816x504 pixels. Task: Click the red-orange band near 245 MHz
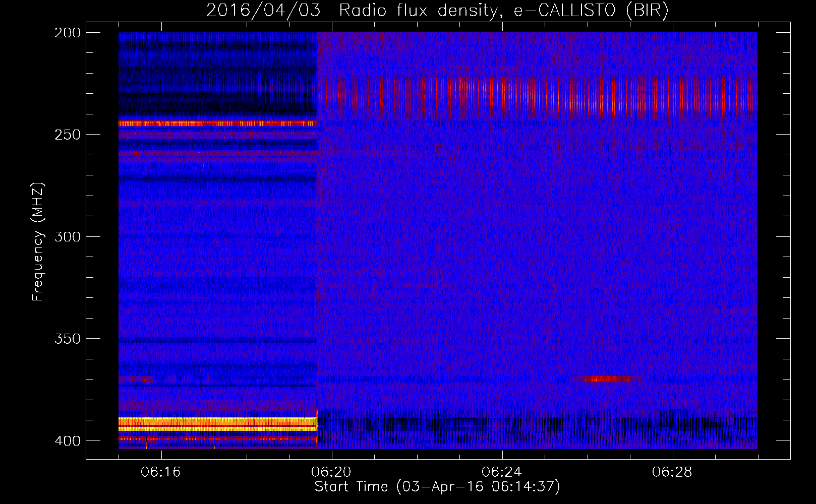pos(218,123)
